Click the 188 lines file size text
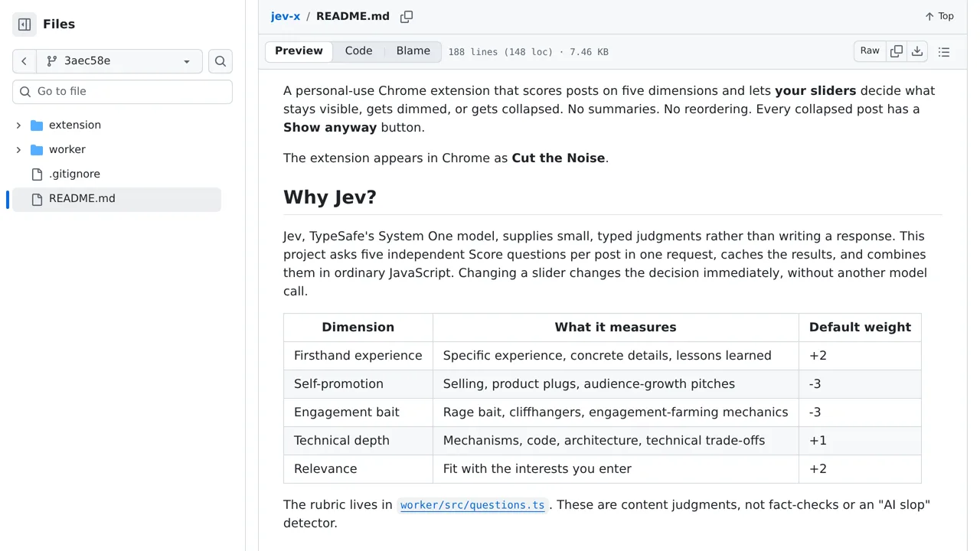 [x=528, y=52]
